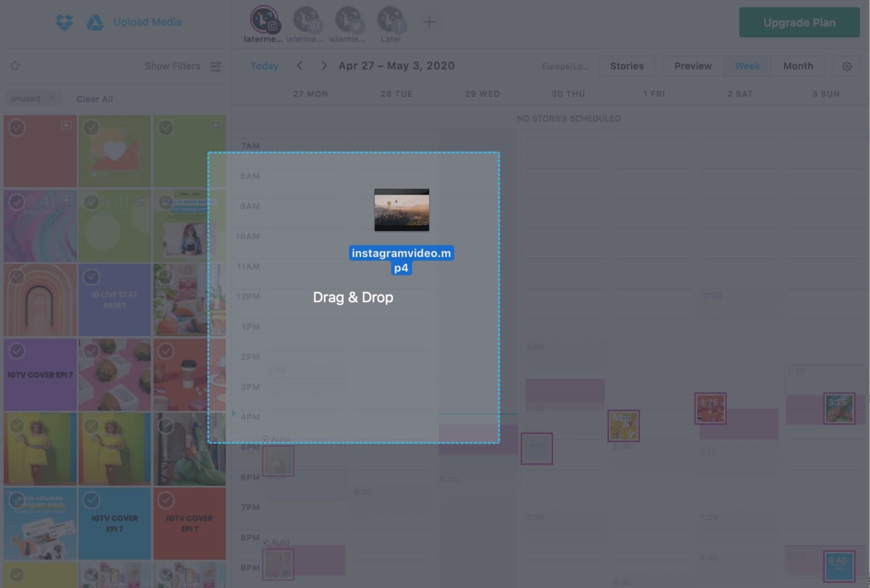Click the Auto slot near 8PM Monday

(x=276, y=542)
